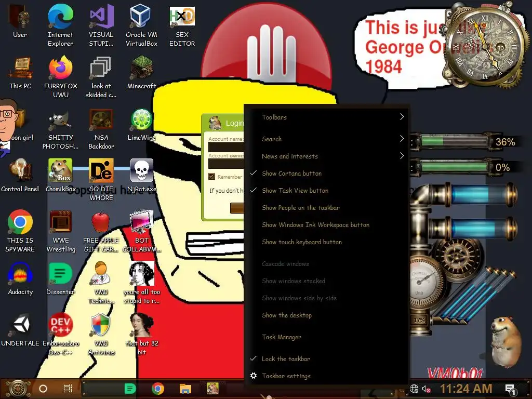
Task: Open WWE Wrestling desktop icon
Action: coord(61,231)
